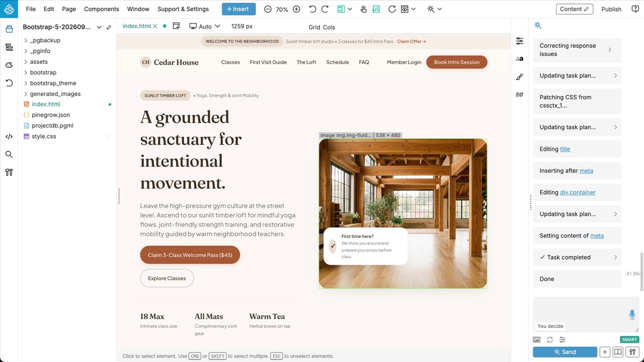644x362 pixels.
Task: Click the zoom in plus icon
Action: [x=296, y=9]
